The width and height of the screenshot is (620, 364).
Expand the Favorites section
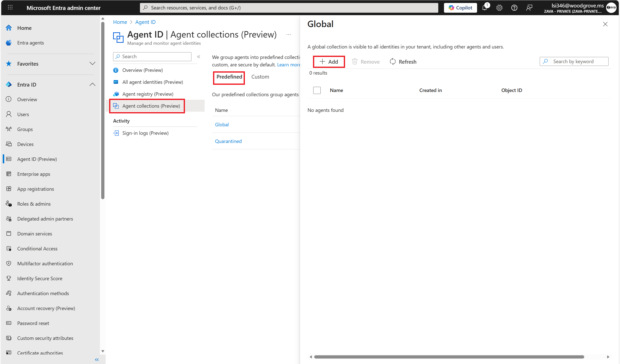coord(92,64)
